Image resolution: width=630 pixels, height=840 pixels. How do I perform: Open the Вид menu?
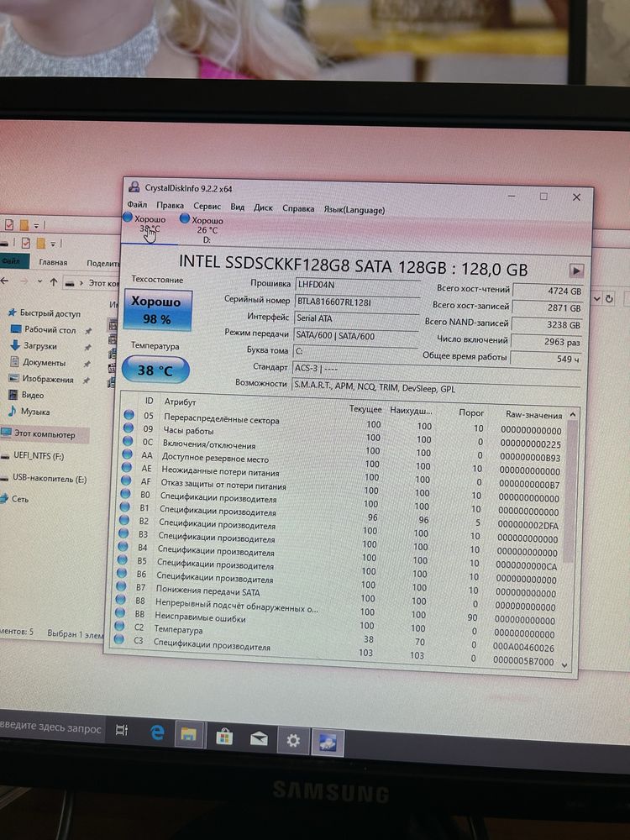tap(238, 207)
